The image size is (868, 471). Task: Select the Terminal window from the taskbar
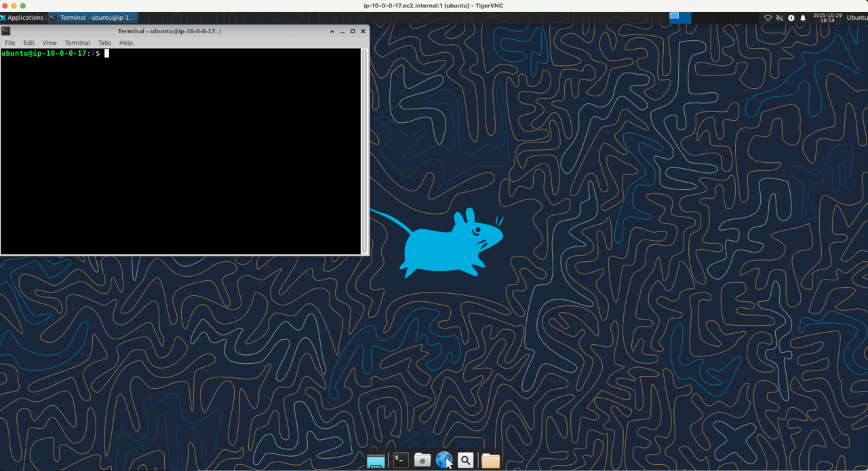[x=95, y=18]
